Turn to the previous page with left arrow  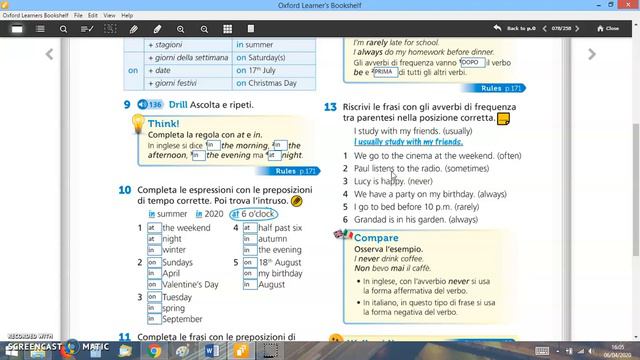[x=49, y=54]
